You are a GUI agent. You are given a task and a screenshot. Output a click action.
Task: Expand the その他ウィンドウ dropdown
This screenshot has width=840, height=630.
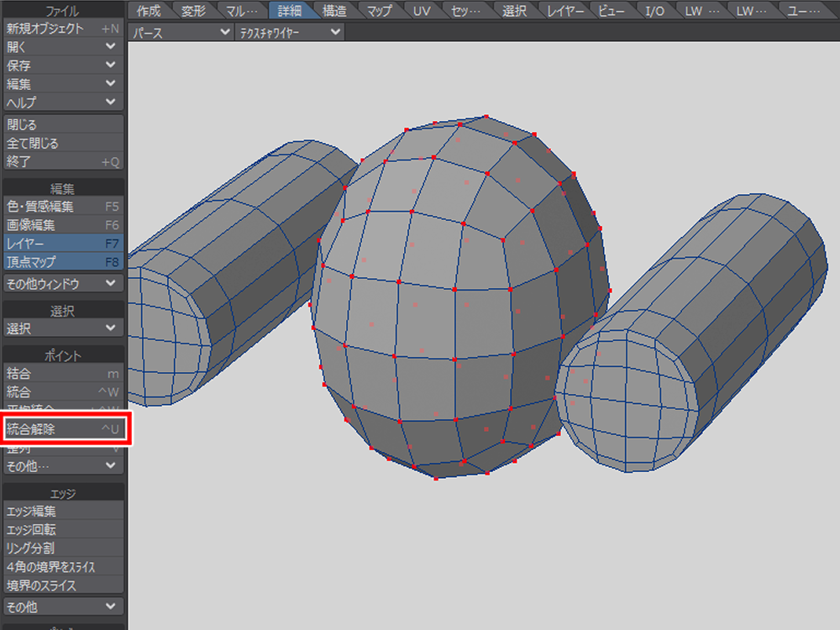[63, 283]
